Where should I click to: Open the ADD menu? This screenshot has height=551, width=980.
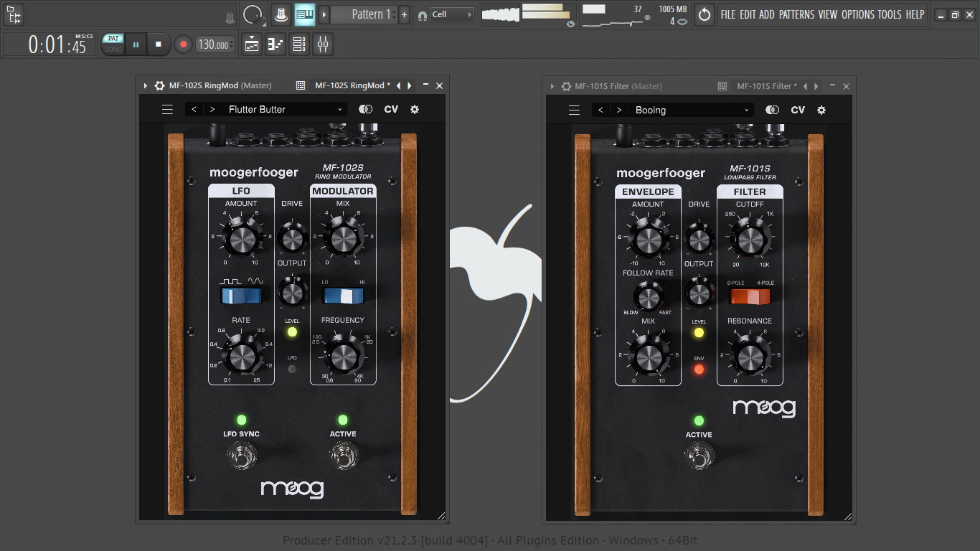coord(767,14)
